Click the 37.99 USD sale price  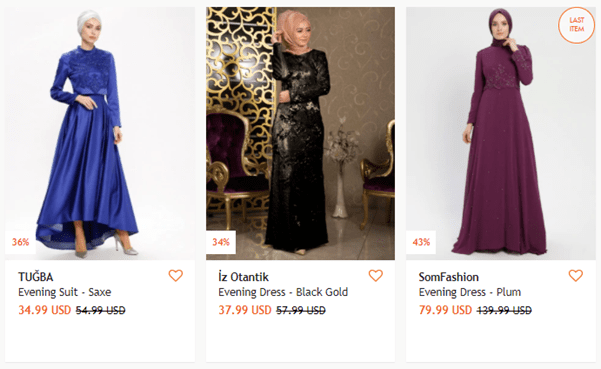[245, 310]
